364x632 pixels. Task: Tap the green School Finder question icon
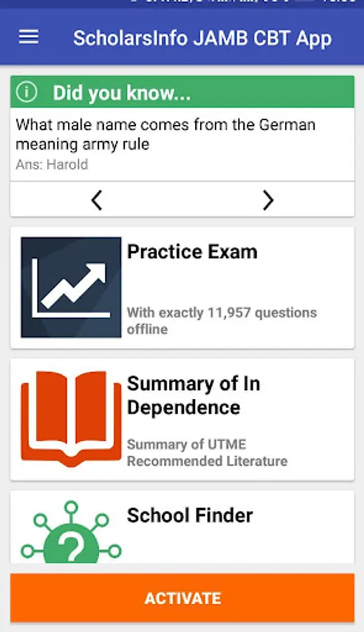(x=71, y=532)
